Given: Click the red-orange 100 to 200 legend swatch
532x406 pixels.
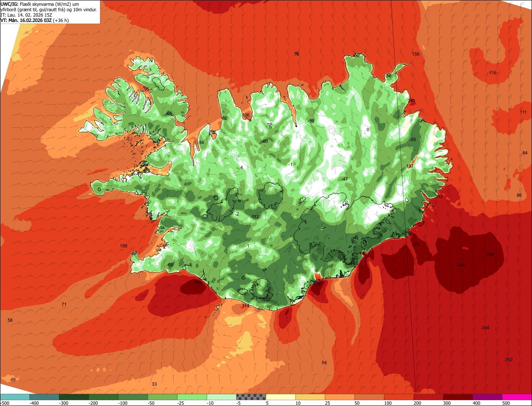Looking at the screenshot, I should (x=399, y=397).
